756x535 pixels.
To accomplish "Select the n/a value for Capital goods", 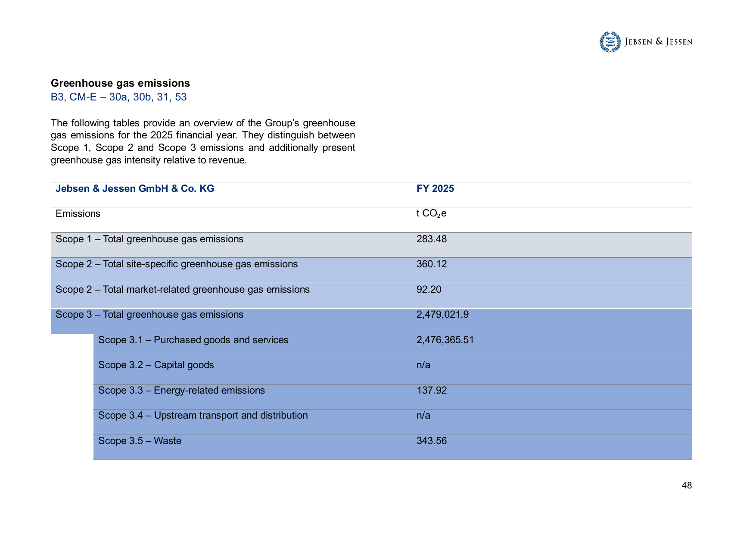I will 423,365.
